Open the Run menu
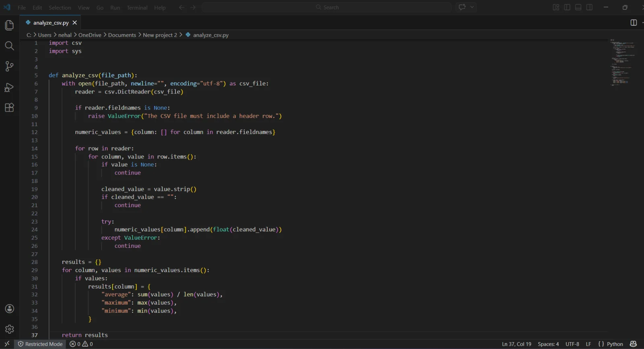 pos(115,8)
